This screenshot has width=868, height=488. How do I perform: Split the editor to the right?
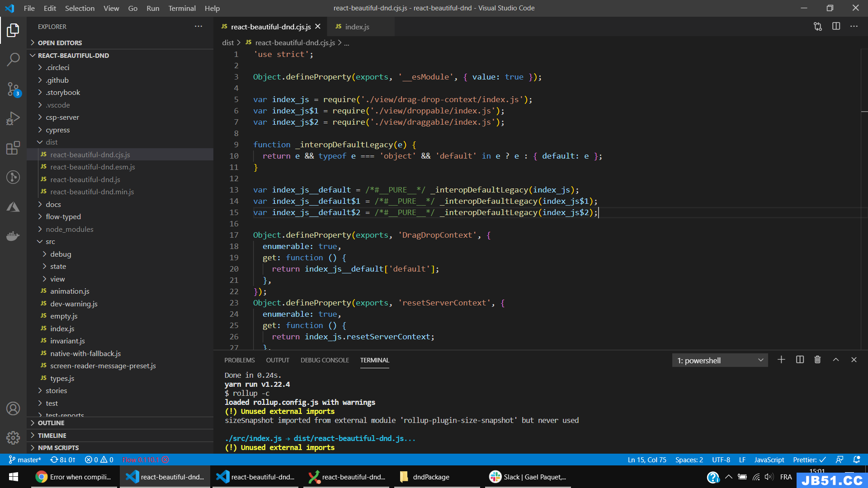pos(836,27)
